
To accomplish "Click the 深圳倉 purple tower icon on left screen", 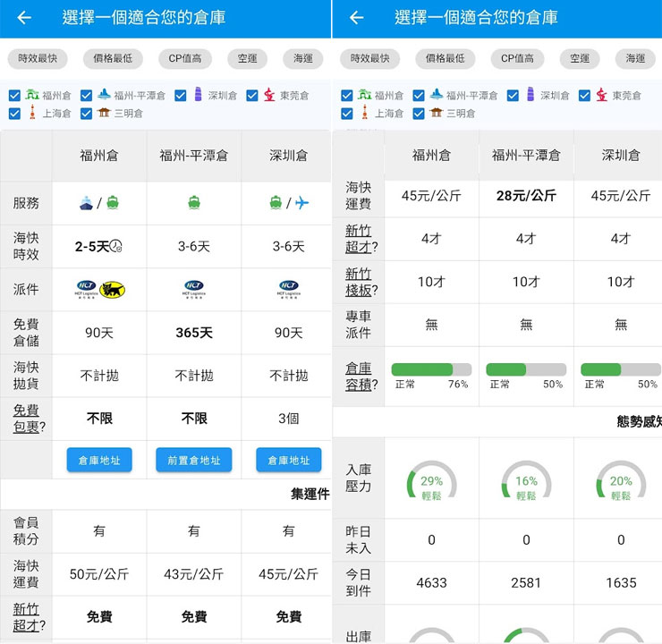I will [x=198, y=94].
